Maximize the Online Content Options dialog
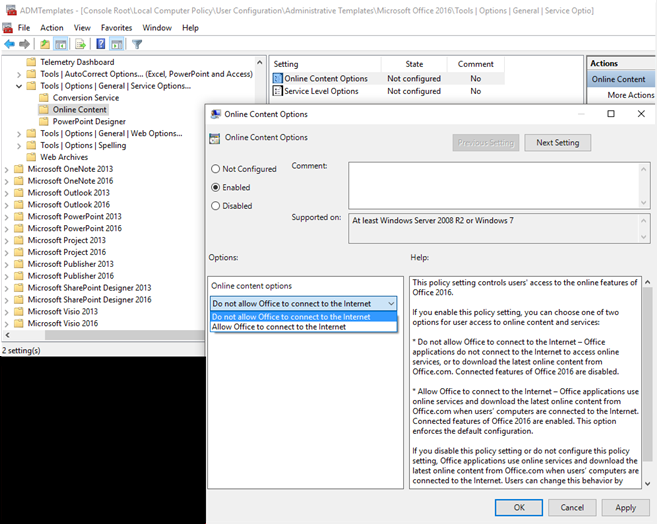 pos(611,114)
